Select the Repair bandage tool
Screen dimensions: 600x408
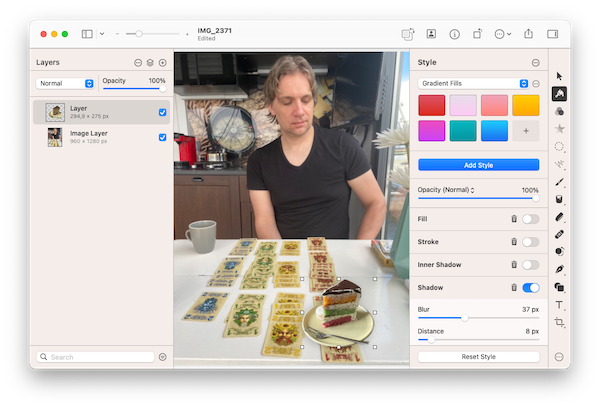559,234
